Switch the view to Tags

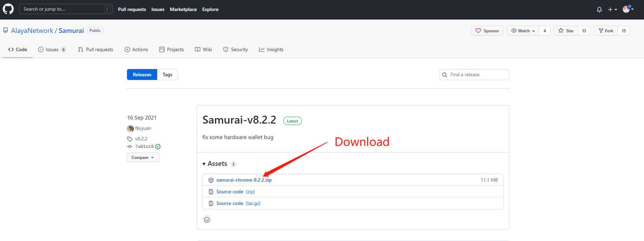[x=167, y=74]
